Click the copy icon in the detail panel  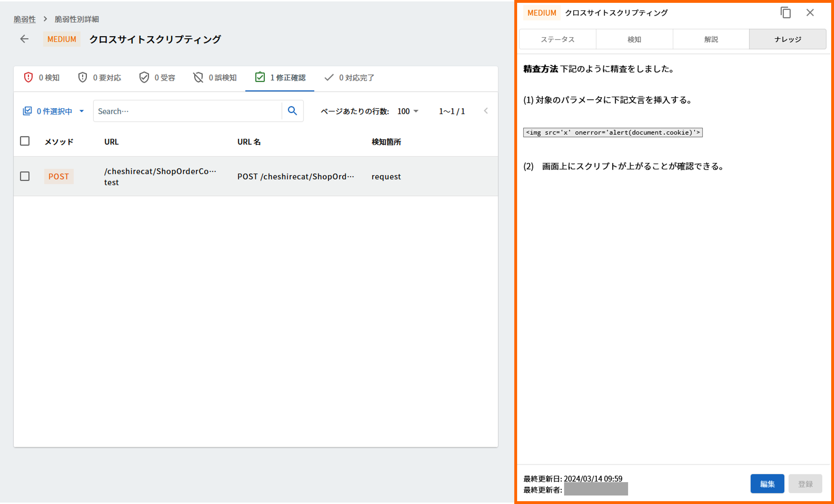[x=785, y=13]
